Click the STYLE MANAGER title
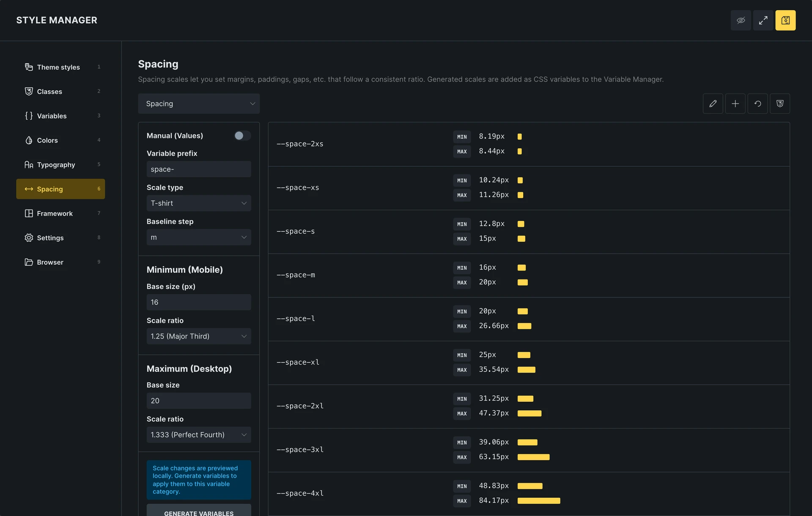The width and height of the screenshot is (812, 516). click(57, 20)
